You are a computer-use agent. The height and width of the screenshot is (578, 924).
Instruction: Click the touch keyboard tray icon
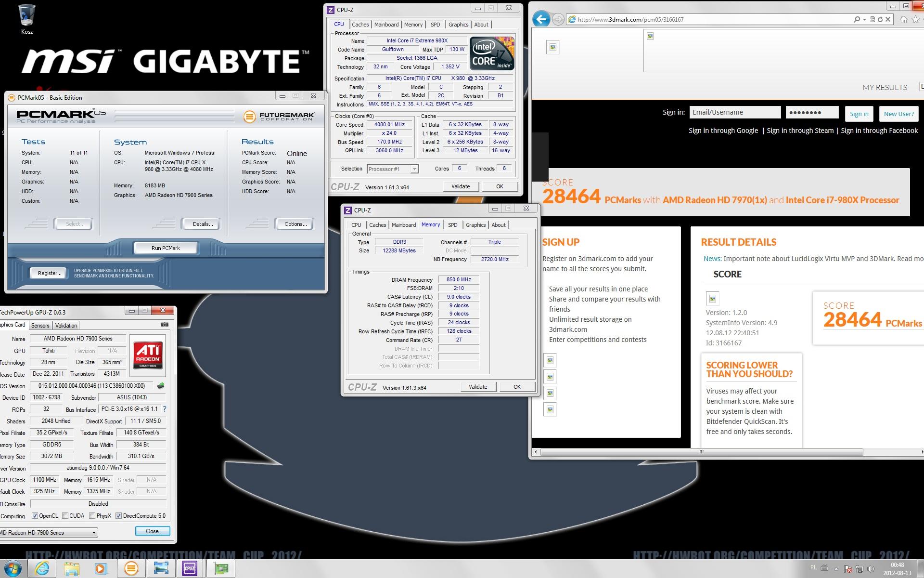[824, 567]
